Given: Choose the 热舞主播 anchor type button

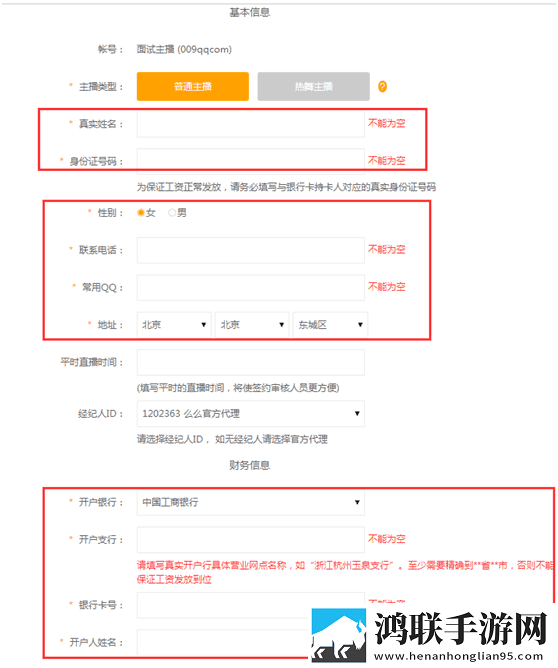Looking at the screenshot, I should 314,86.
